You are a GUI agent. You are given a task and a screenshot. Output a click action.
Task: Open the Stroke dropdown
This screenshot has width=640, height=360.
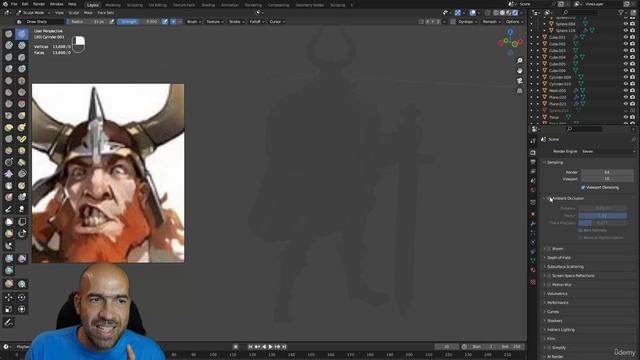click(x=236, y=22)
